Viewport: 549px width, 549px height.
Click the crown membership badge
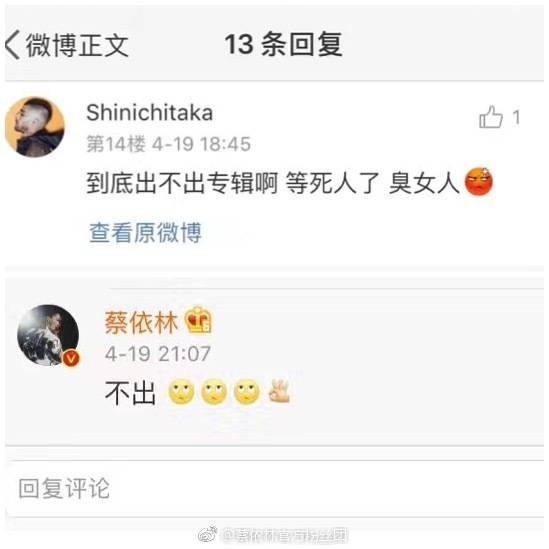[x=198, y=320]
